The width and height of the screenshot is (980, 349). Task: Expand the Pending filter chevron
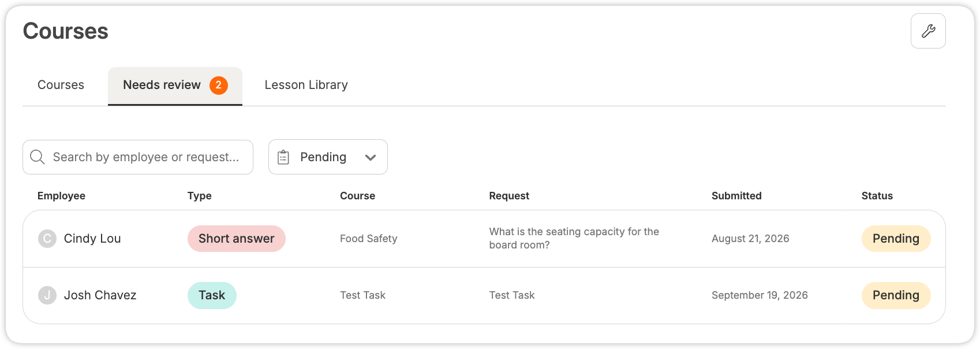tap(371, 157)
